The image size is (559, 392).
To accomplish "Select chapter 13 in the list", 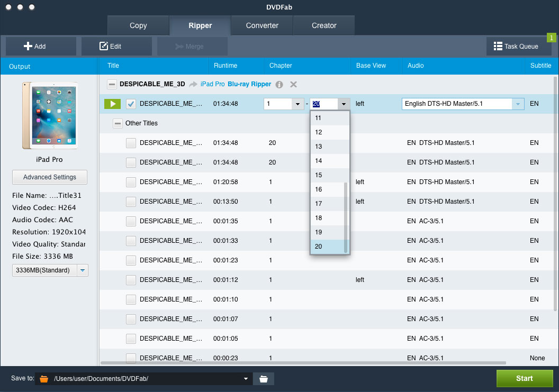I will 328,147.
